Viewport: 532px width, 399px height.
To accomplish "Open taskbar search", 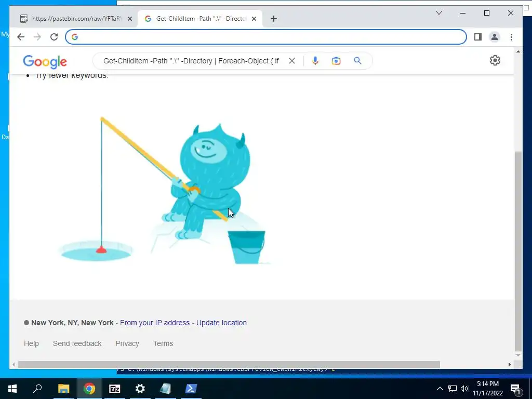I will [37, 389].
